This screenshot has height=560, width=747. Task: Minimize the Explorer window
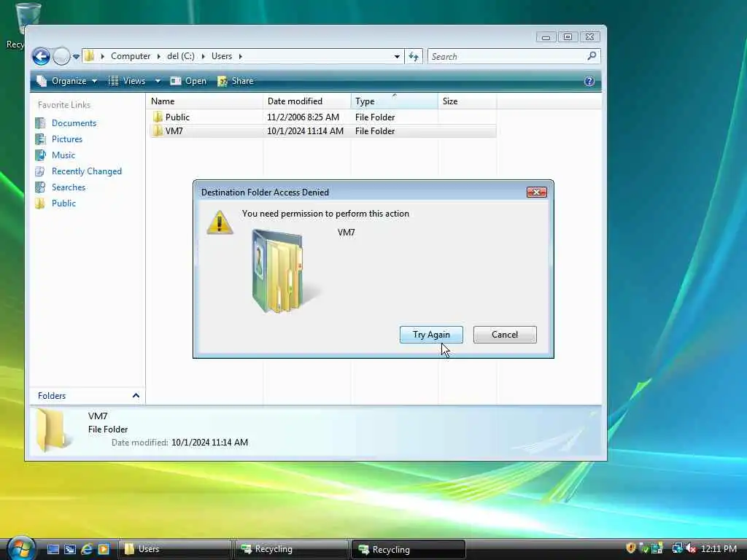(x=546, y=37)
